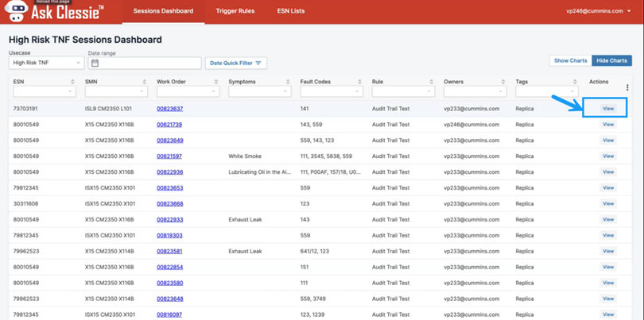This screenshot has height=320, width=644.
Task: View the session for work order 00823637
Action: [608, 109]
